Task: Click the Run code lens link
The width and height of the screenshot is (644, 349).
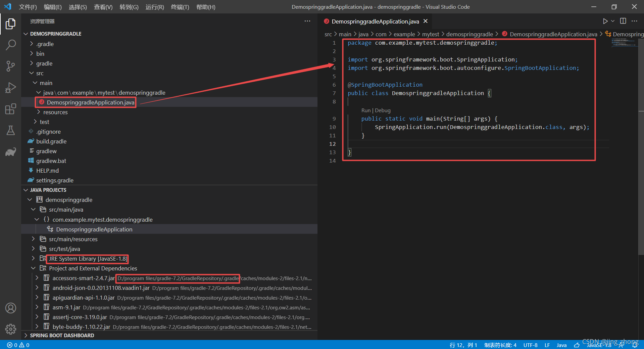Action: (x=366, y=110)
